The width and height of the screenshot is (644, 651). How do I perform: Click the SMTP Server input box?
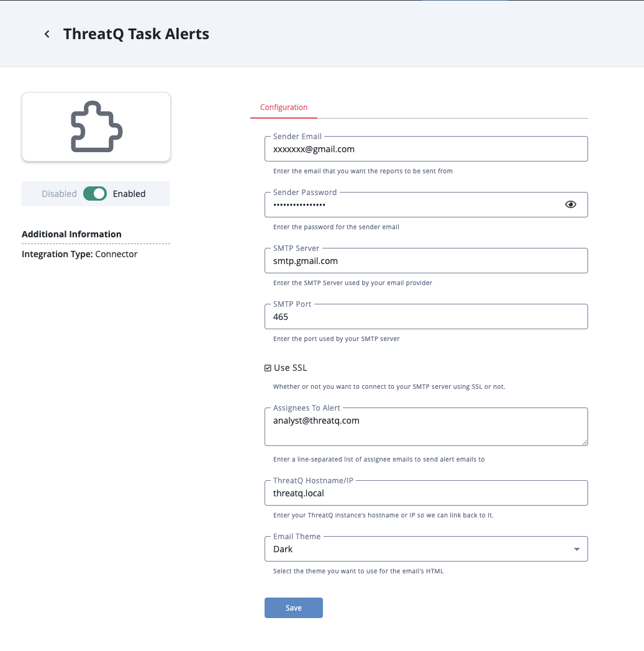425,261
